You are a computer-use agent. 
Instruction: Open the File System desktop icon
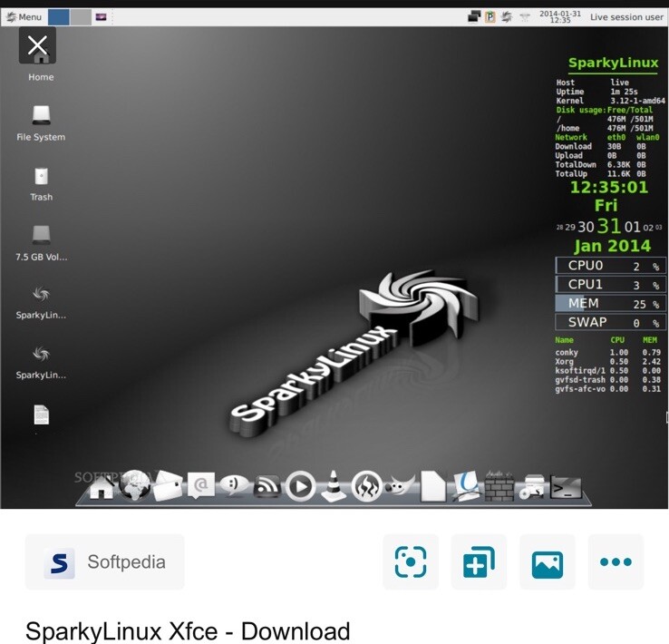[41, 123]
